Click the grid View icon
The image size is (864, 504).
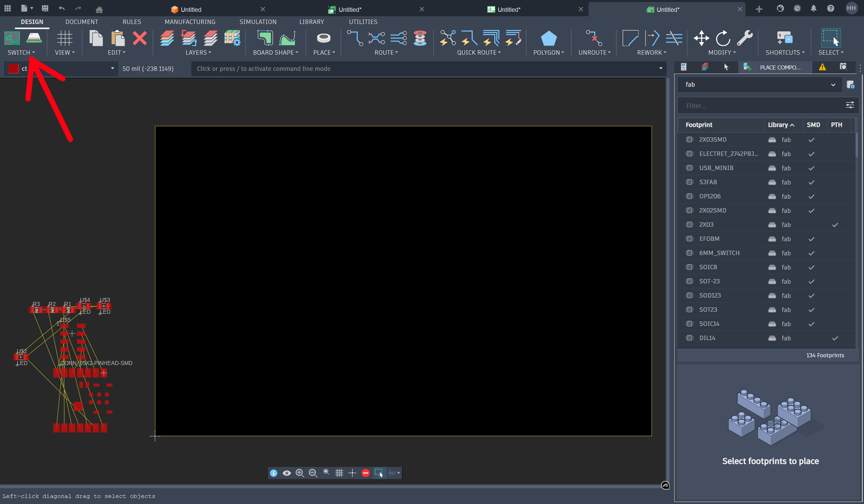point(64,38)
